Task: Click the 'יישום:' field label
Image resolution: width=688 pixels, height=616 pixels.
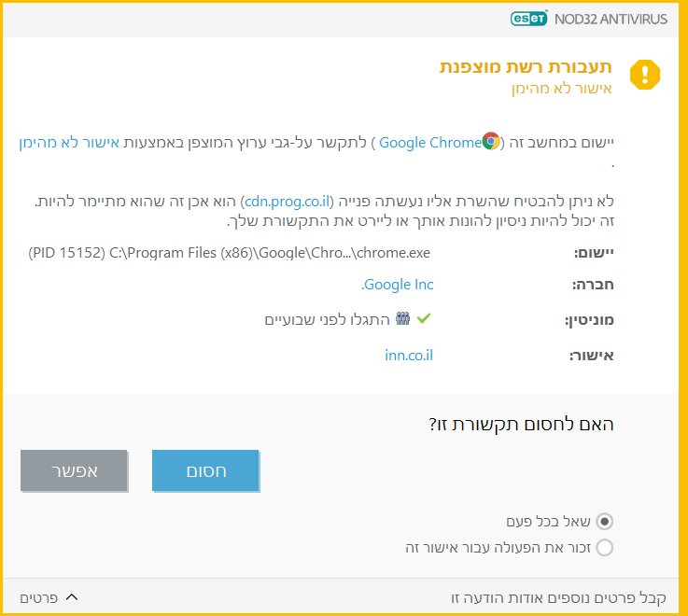Action: tap(594, 253)
